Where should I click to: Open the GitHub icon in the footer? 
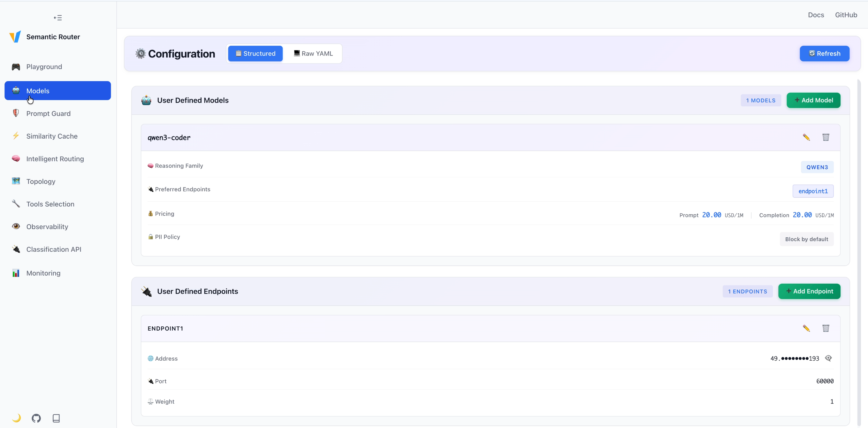point(36,418)
